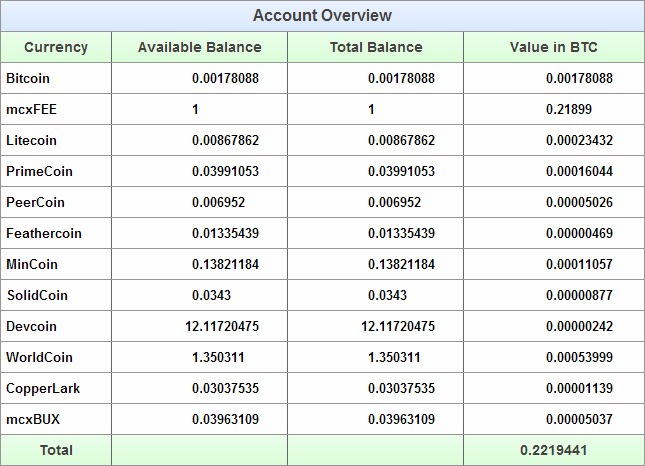Screen dimensions: 645x466
Task: Select the mcxFEE currency name
Action: pos(31,109)
